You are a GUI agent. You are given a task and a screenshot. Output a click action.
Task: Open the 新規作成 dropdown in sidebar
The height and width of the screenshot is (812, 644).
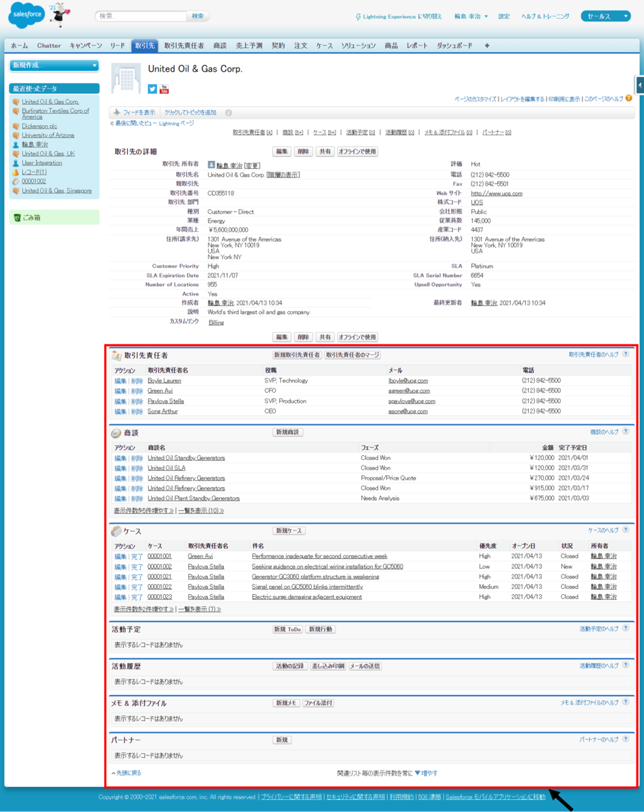[54, 66]
